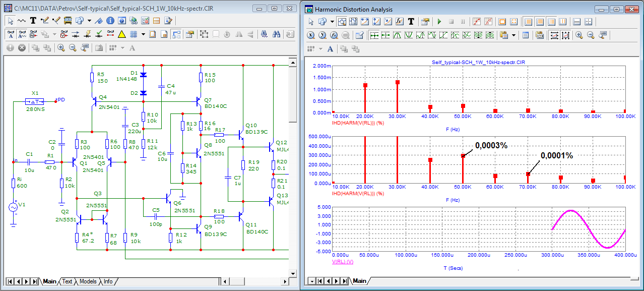
Task: Open the Info tab in schematic window
Action: coord(108,281)
